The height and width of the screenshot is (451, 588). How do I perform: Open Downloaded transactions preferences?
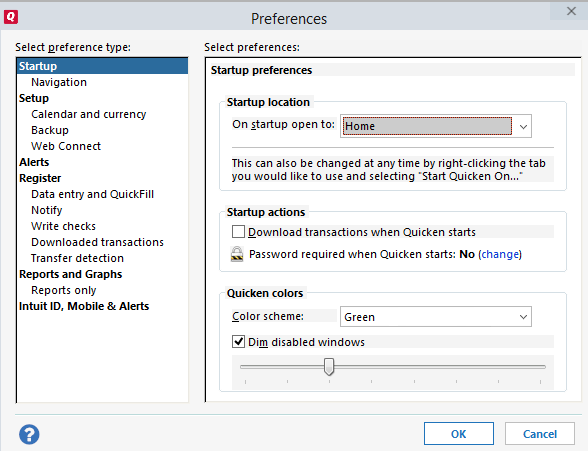98,242
